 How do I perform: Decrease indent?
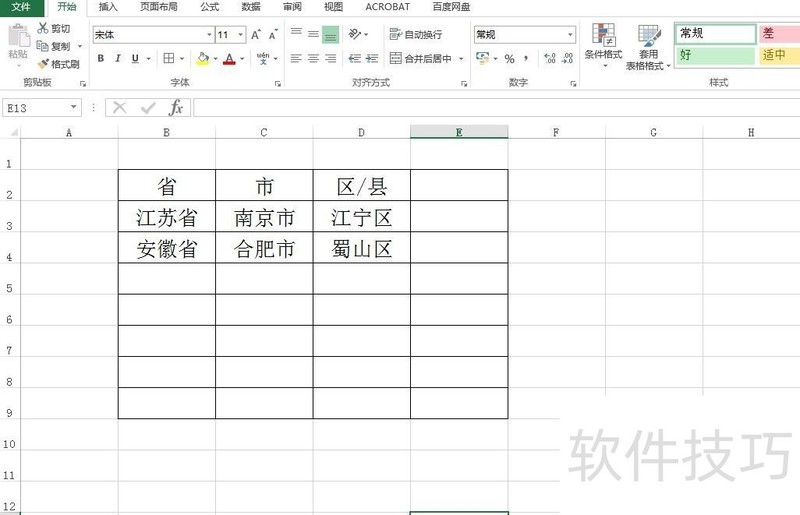355,58
